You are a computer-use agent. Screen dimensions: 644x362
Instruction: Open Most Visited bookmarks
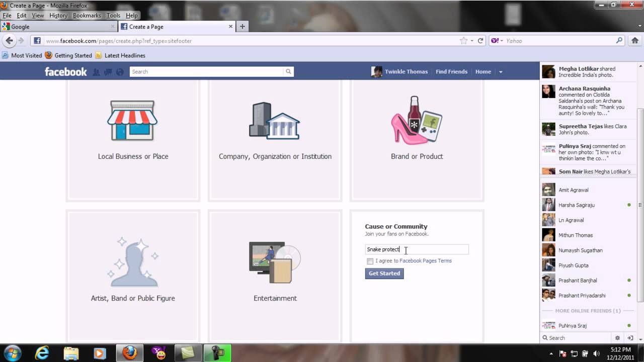[x=22, y=55]
